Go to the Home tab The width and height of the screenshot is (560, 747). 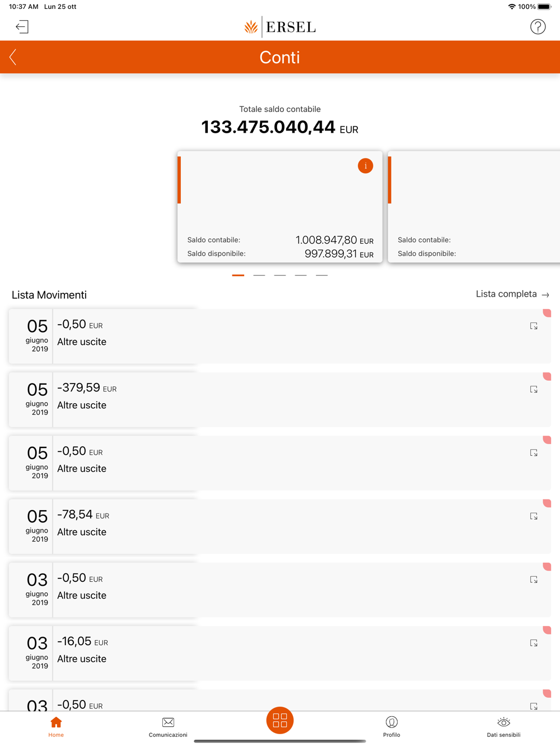56,727
